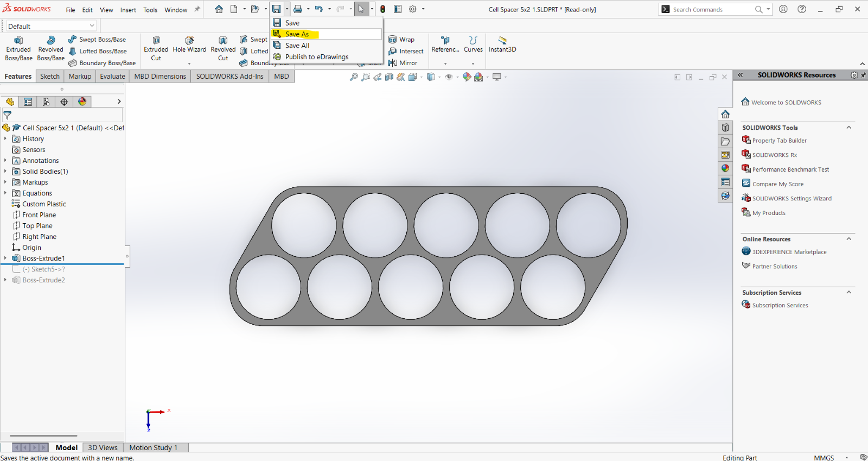868x461 pixels.
Task: Open the DisplayManager tab
Action: click(x=82, y=102)
